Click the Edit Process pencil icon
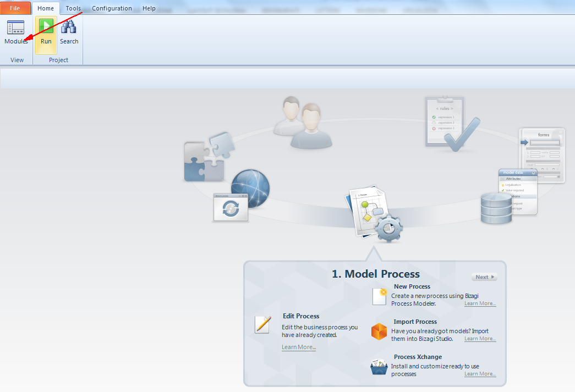 263,324
